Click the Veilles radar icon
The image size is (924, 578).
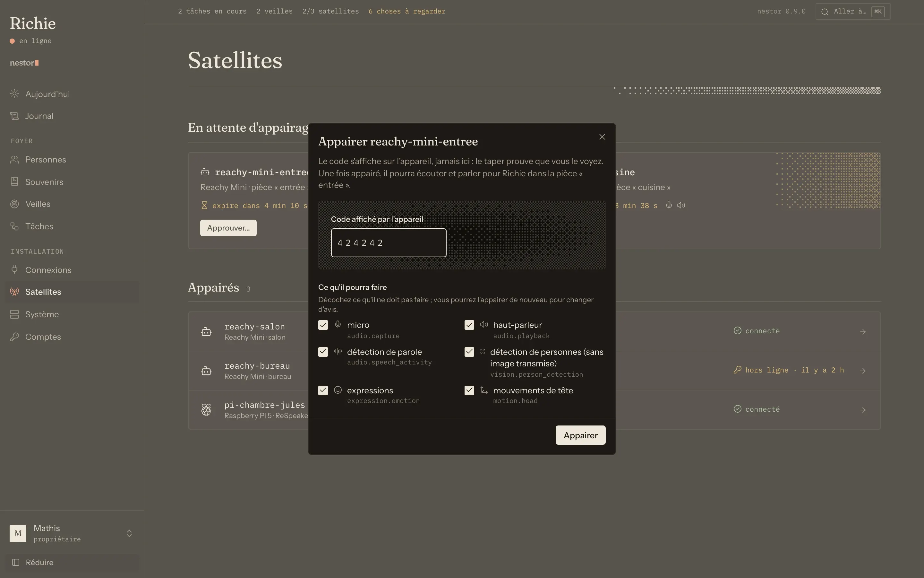pos(14,204)
